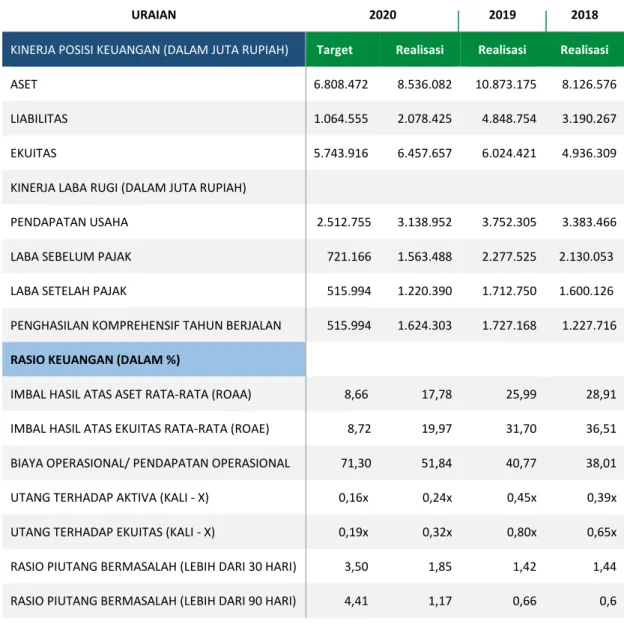This screenshot has height=624, width=624.
Task: Select UTANG TERHADAP AKTIVA row label
Action: [x=109, y=498]
